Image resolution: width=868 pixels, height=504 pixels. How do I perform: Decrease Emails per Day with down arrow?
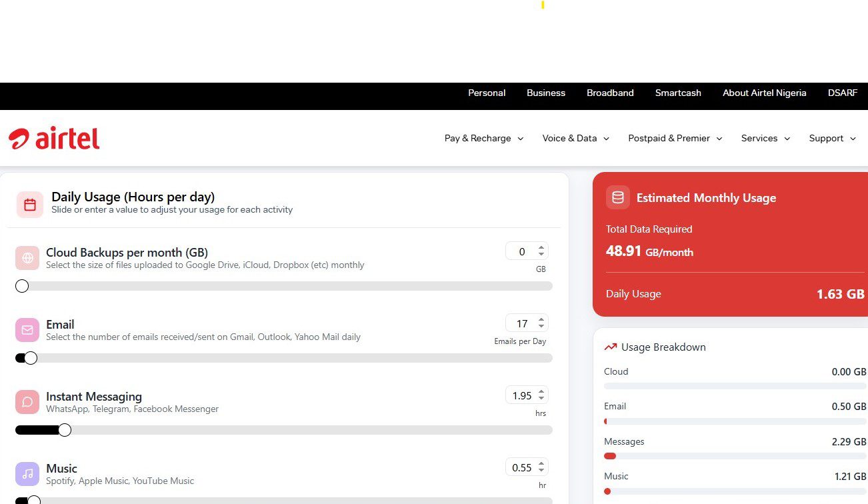point(541,327)
